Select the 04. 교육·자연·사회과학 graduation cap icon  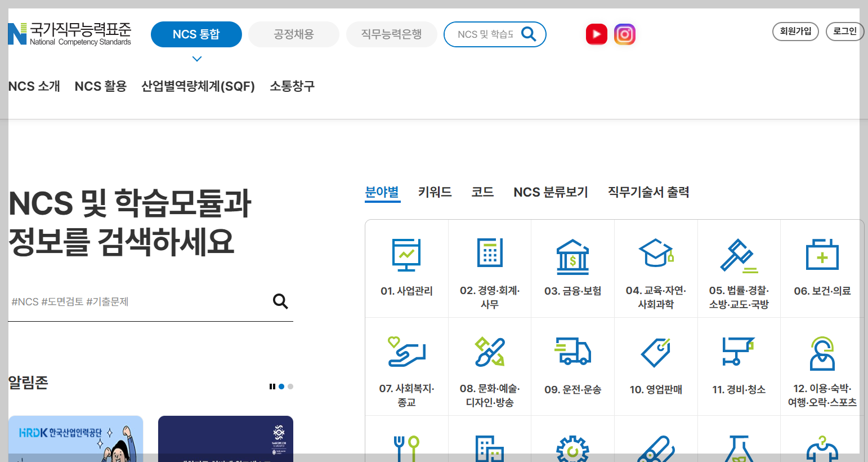pyautogui.click(x=656, y=252)
